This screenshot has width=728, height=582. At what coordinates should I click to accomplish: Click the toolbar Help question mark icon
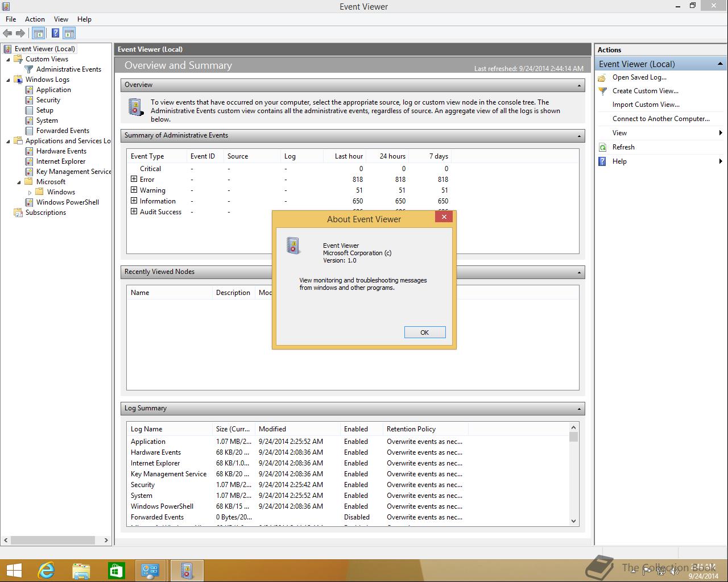55,34
